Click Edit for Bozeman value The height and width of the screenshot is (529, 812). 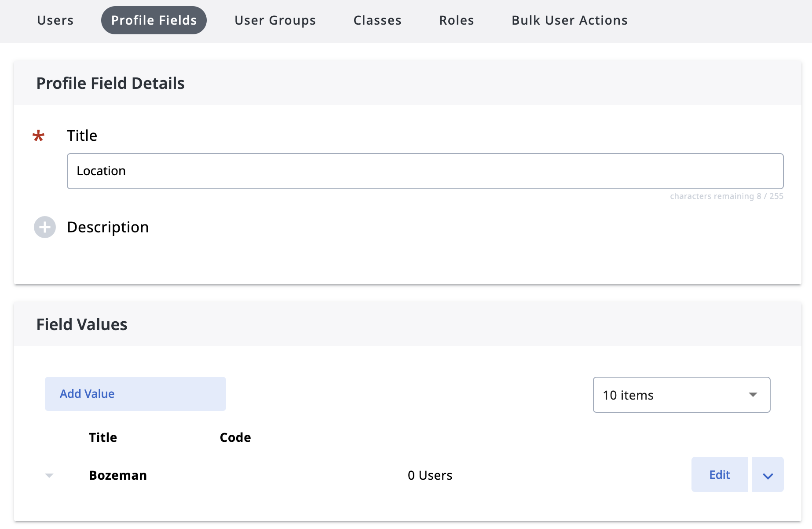[719, 474]
